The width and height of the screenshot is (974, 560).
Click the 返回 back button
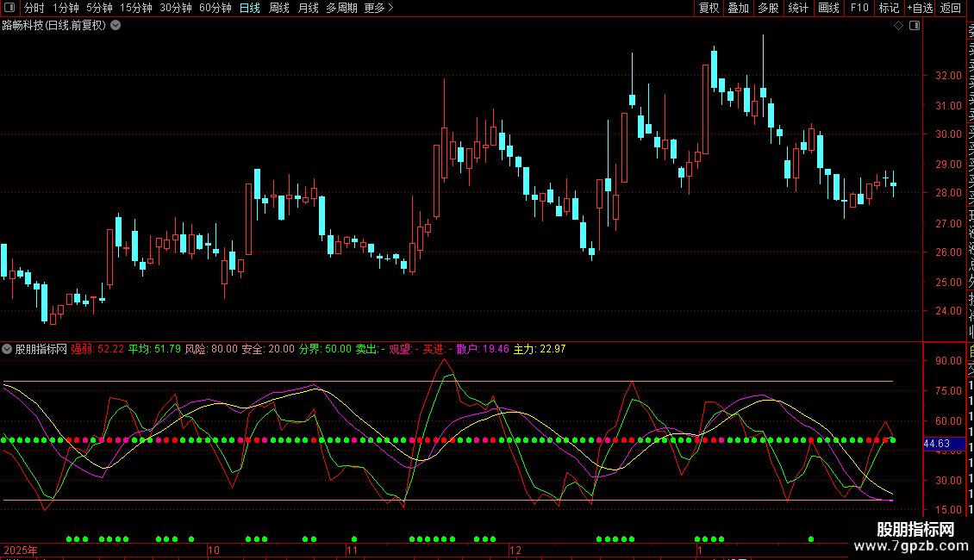point(951,9)
